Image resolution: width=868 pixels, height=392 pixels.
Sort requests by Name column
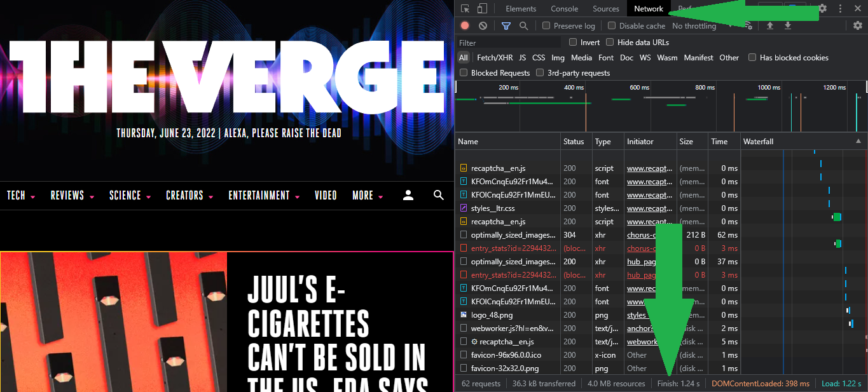point(508,142)
